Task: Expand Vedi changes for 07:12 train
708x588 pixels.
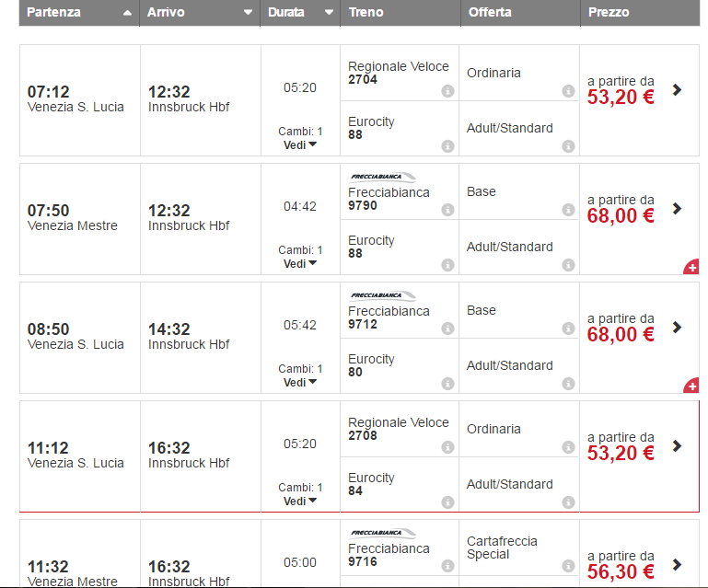Action: (300, 144)
